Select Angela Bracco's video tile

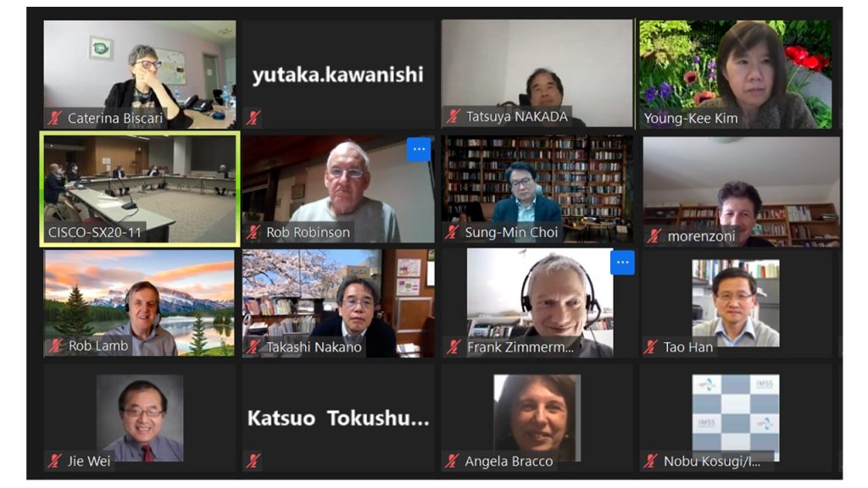pos(537,418)
